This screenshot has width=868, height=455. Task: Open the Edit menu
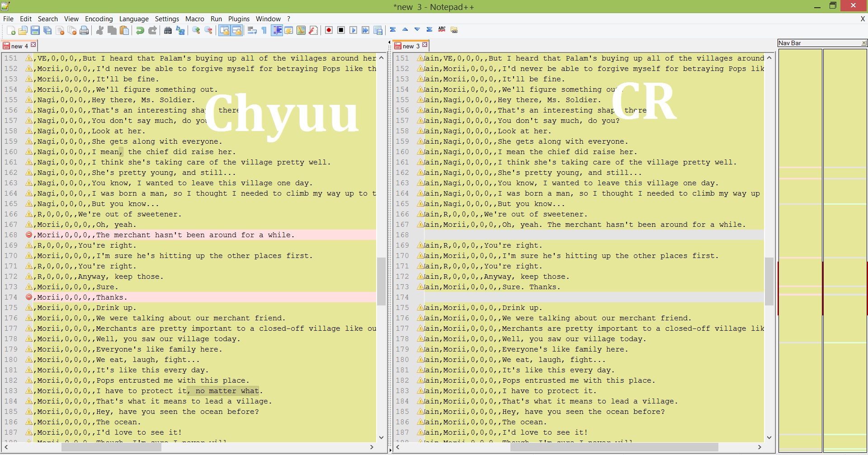pyautogui.click(x=26, y=19)
